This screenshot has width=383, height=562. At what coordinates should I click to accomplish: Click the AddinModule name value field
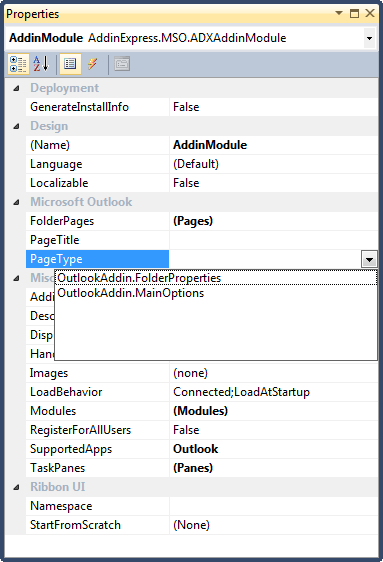pyautogui.click(x=273, y=145)
